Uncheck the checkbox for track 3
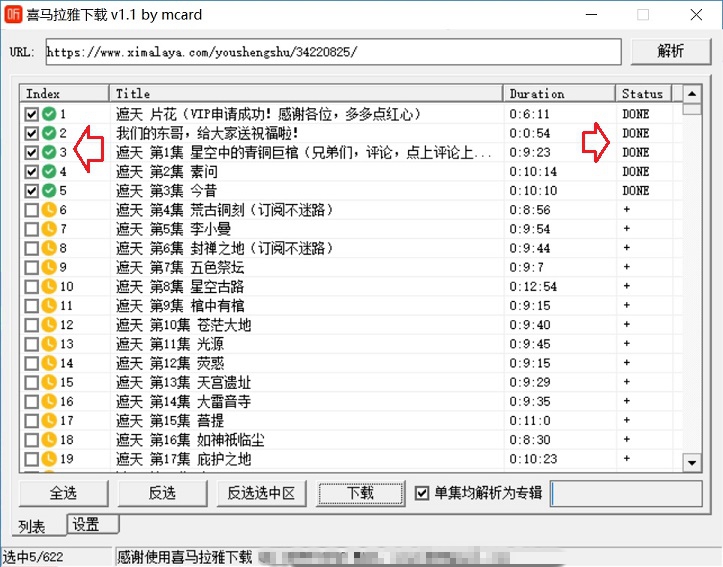This screenshot has height=567, width=723. point(31,153)
